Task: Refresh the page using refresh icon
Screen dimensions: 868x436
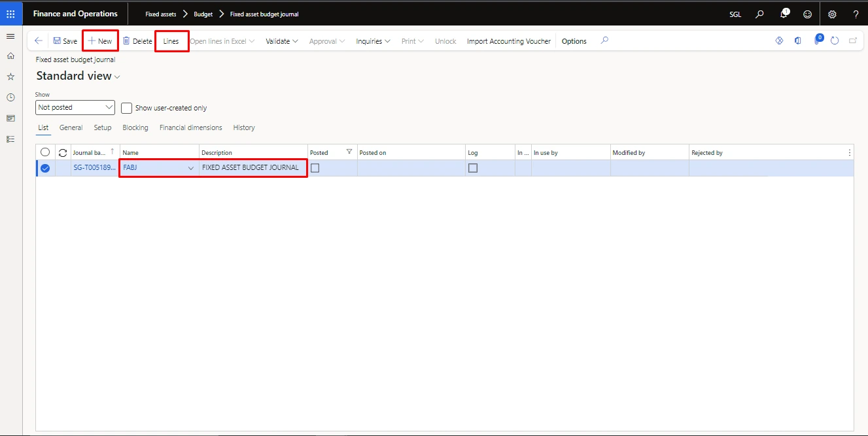Action: 835,41
